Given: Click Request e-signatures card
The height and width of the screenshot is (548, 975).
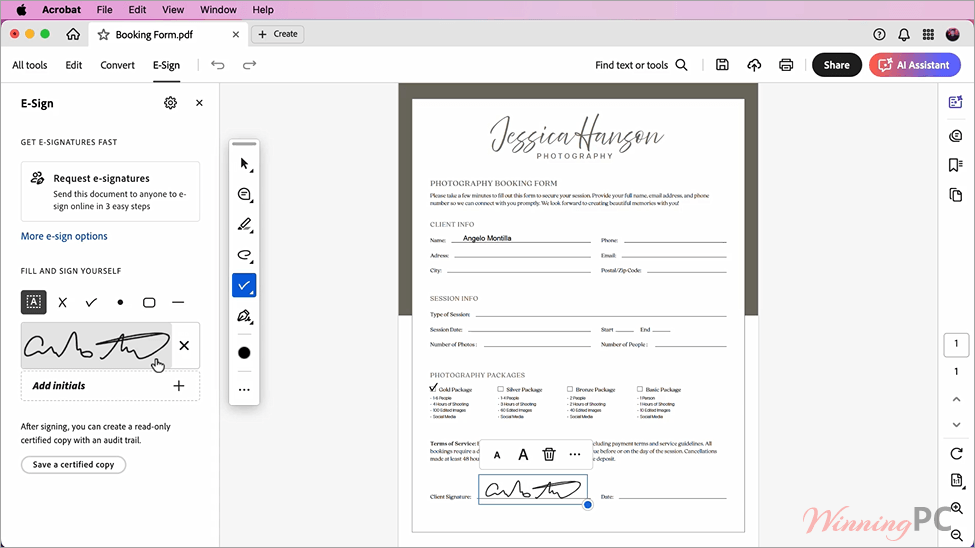Looking at the screenshot, I should tap(110, 192).
